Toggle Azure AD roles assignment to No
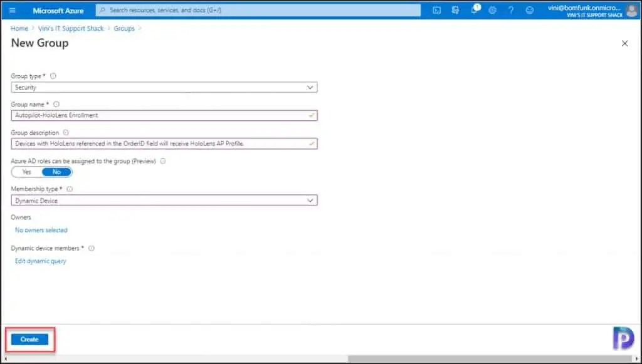This screenshot has height=364, width=642. click(x=56, y=172)
